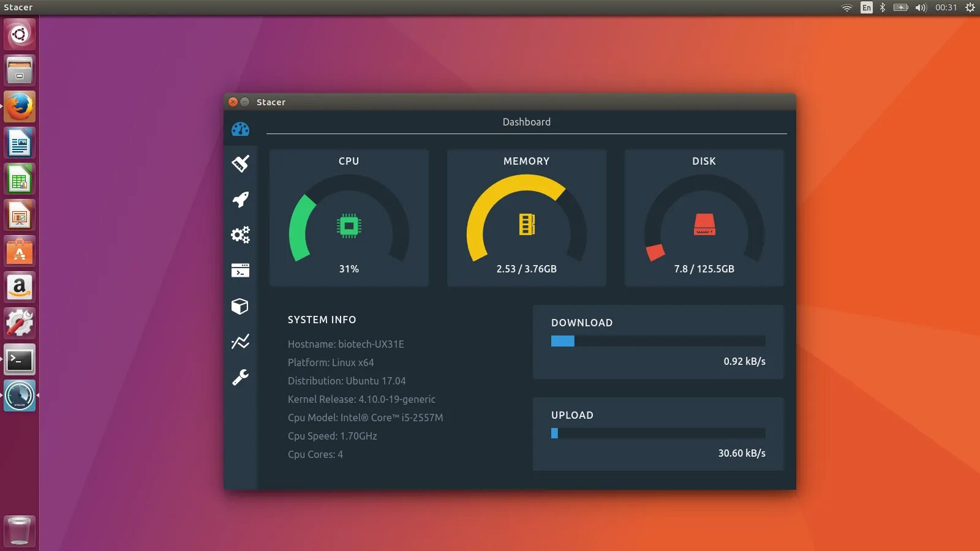Open the Trash at launcher bottom
The width and height of the screenshot is (980, 551).
point(20,531)
